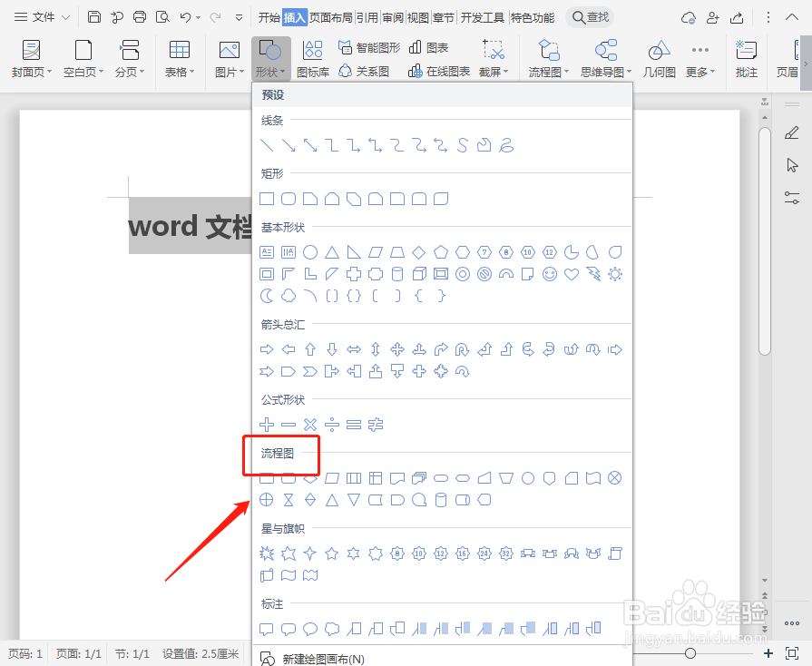Open the 图标库 icon library
This screenshot has height=666, width=812.
pyautogui.click(x=313, y=58)
